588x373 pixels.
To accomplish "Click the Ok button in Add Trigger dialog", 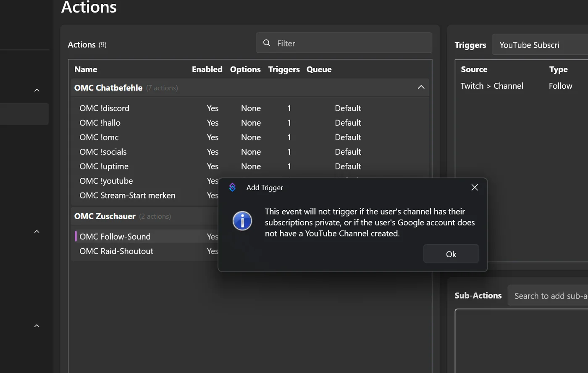I will pyautogui.click(x=451, y=254).
